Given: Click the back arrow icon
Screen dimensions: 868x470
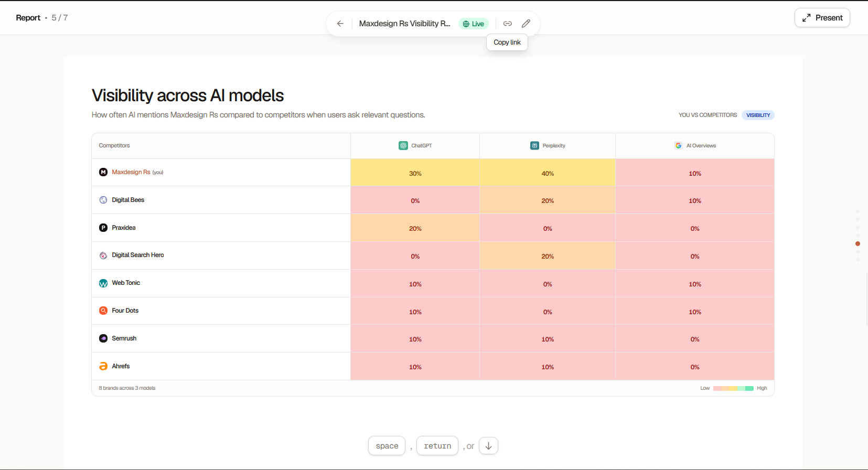Looking at the screenshot, I should (340, 24).
